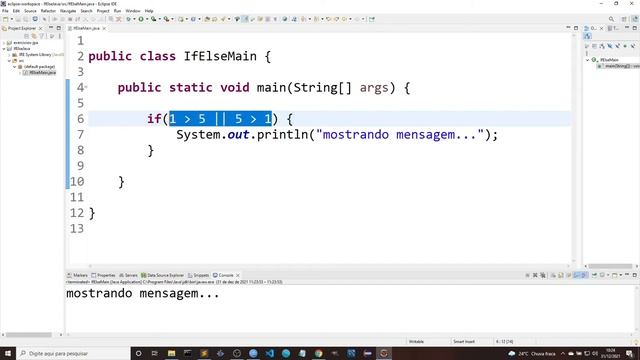Select the exercicios-jpa project
The height and width of the screenshot is (360, 640).
(25, 42)
